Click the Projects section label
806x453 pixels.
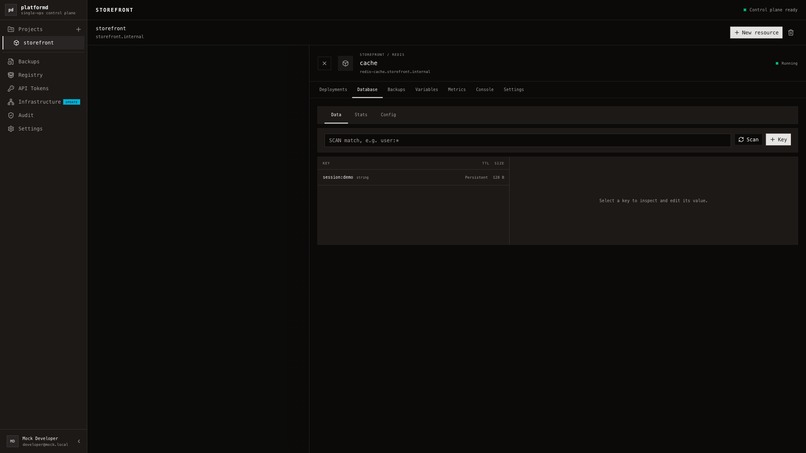point(30,29)
